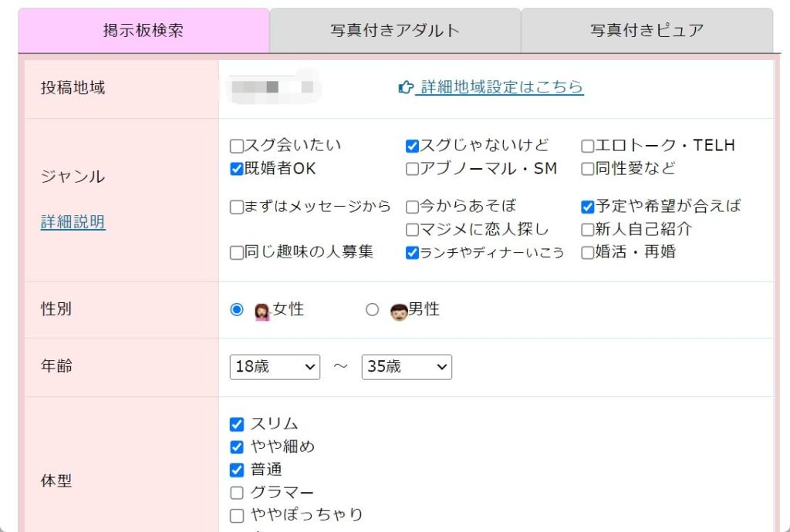
Task: Check the 今からあそぼ checkbox
Action: tap(412, 207)
